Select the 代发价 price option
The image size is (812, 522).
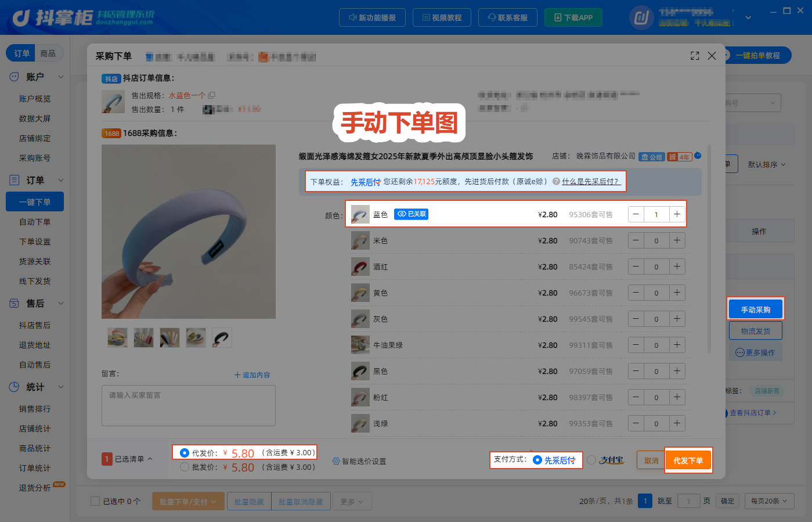coord(185,453)
